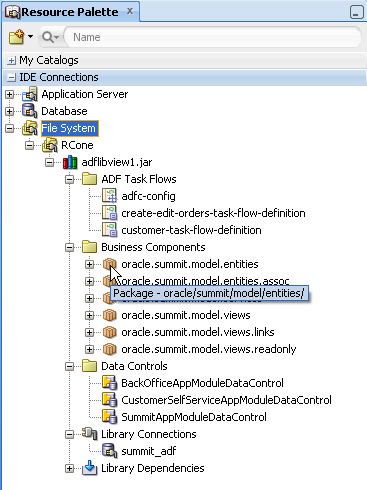Screen dimensions: 367x490
Task: Expand oracle.summit.model.entities package
Action: (x=89, y=264)
